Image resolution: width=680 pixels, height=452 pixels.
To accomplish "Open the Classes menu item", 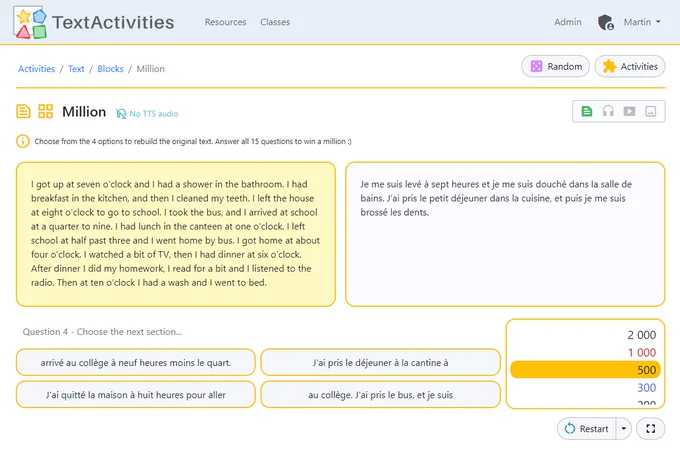I will [275, 22].
